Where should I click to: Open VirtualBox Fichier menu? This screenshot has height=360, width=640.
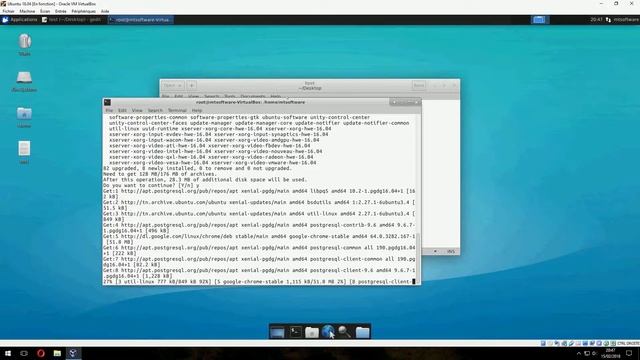point(9,11)
